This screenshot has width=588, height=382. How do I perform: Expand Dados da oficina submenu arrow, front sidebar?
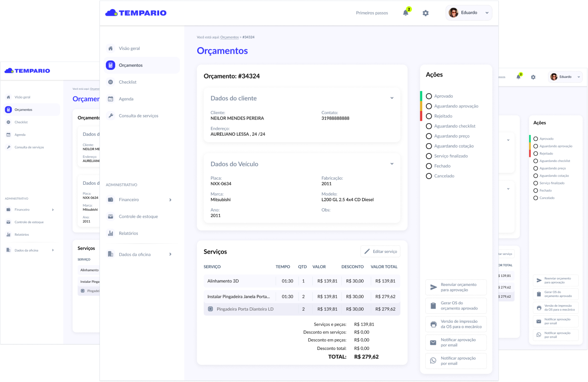tap(170, 254)
